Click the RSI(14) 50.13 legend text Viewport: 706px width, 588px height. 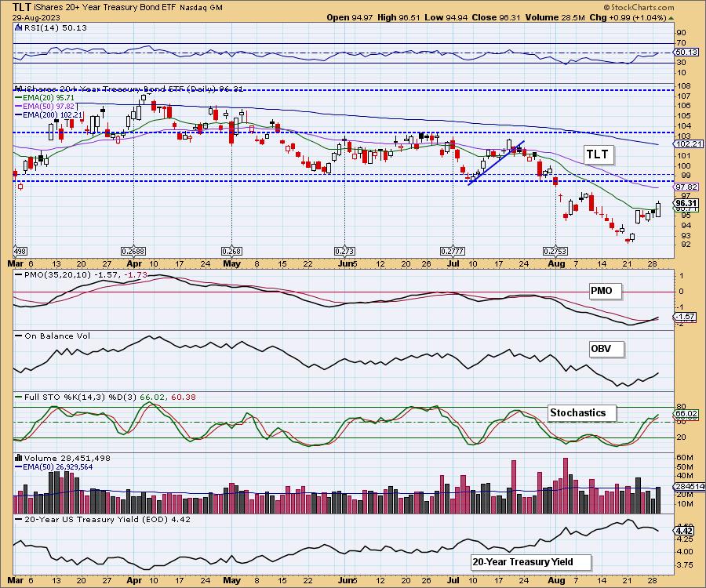(55, 28)
